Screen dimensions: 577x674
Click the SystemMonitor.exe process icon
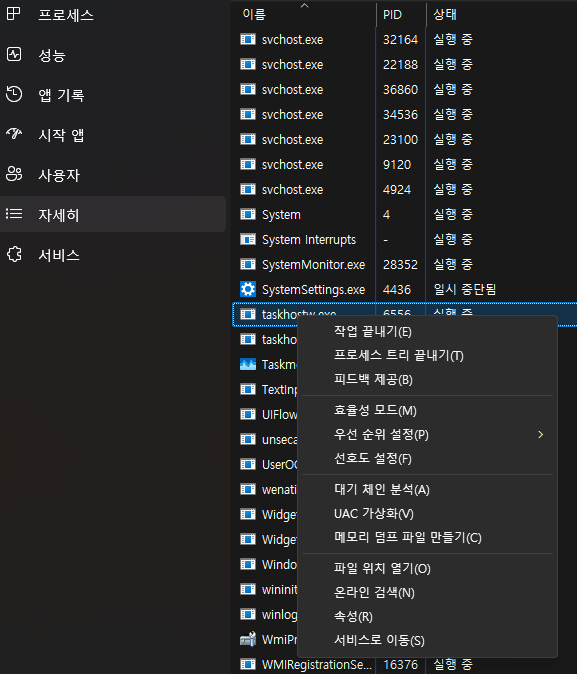248,264
